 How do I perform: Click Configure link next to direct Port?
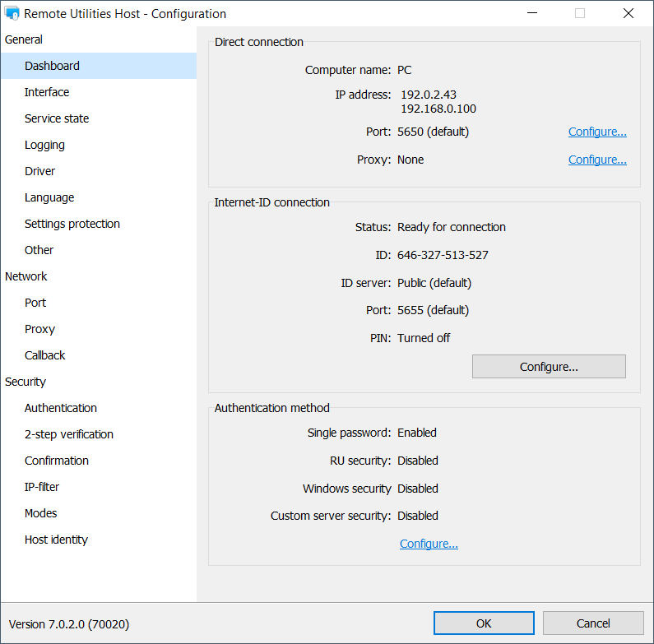(597, 132)
